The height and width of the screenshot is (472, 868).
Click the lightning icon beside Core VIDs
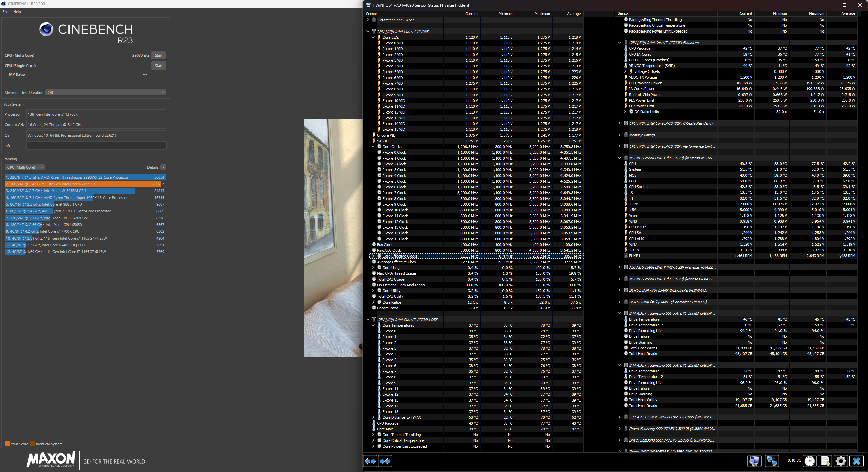click(379, 37)
